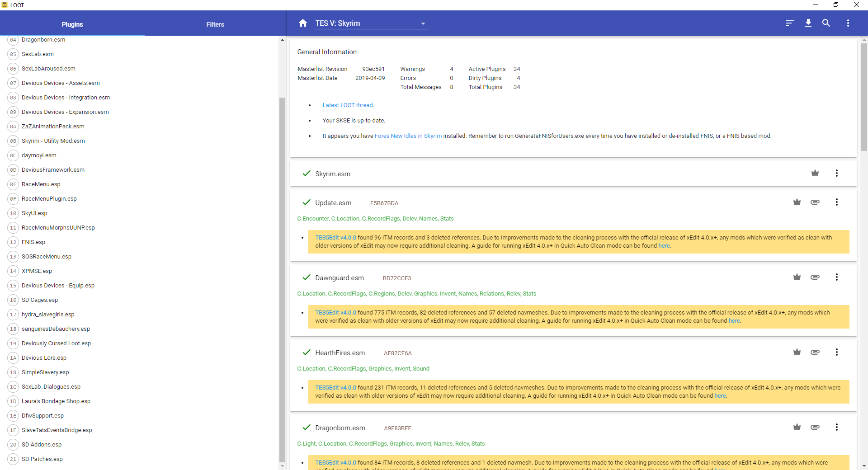Click the Sort Plugins icon
This screenshot has width=868, height=470.
pos(790,23)
